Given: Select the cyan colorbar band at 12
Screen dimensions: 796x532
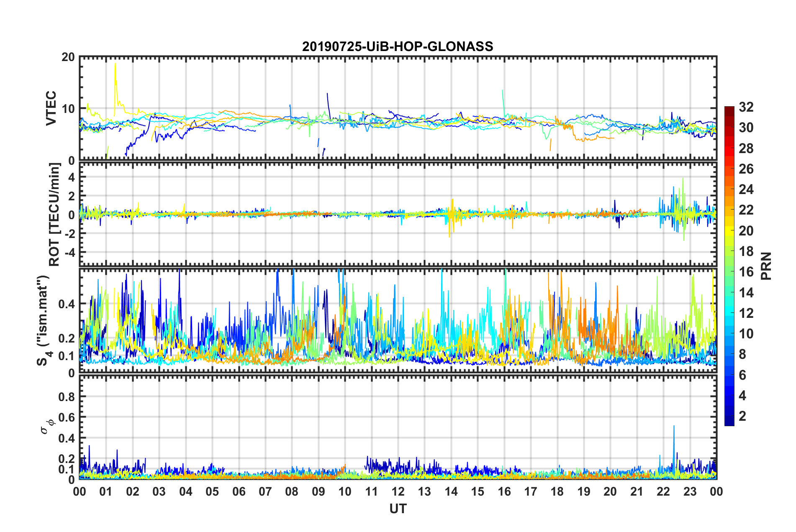Looking at the screenshot, I should (x=729, y=313).
